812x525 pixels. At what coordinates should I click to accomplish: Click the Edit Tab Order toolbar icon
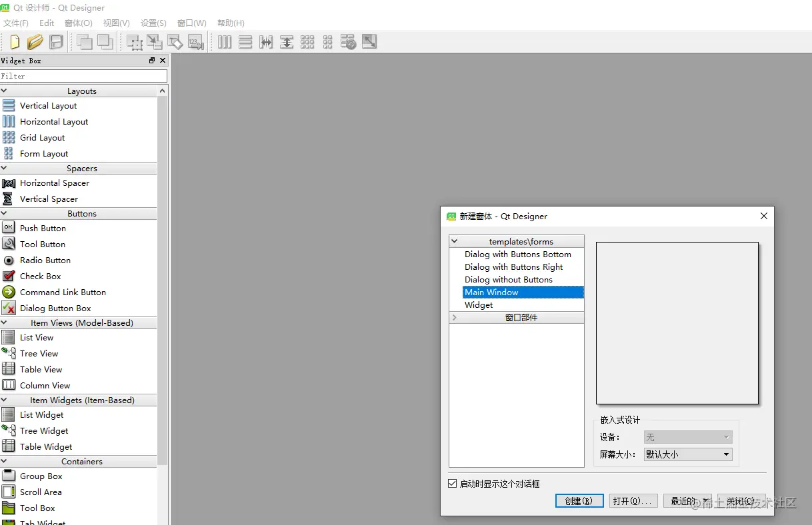tap(196, 41)
